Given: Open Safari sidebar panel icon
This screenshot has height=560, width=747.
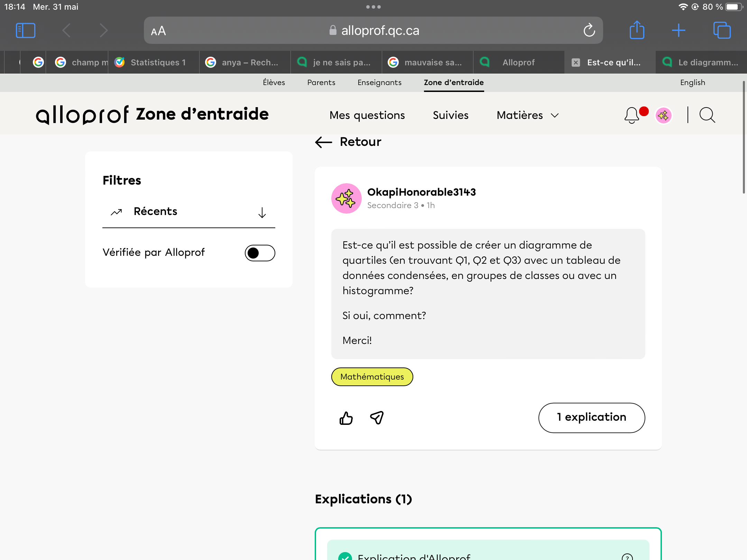Looking at the screenshot, I should (x=26, y=30).
